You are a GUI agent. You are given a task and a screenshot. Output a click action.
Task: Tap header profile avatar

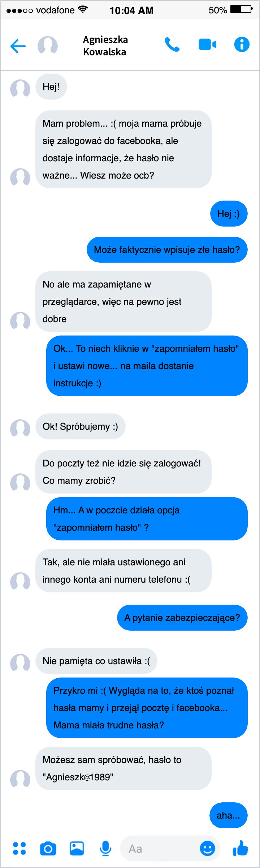click(48, 46)
